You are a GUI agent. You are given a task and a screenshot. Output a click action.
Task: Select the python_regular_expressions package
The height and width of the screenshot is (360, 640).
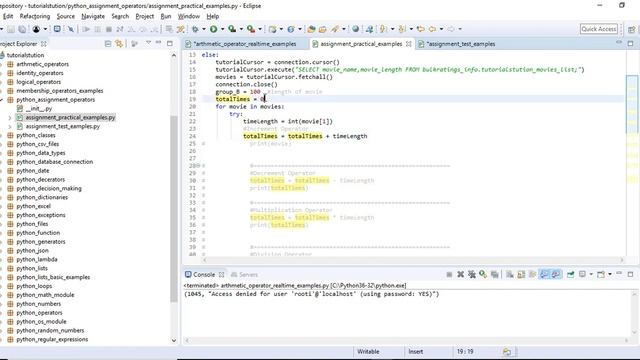(52, 340)
